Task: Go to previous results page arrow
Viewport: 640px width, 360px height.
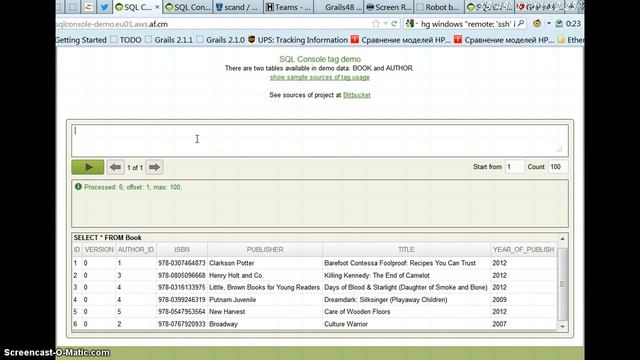Action: click(x=116, y=167)
